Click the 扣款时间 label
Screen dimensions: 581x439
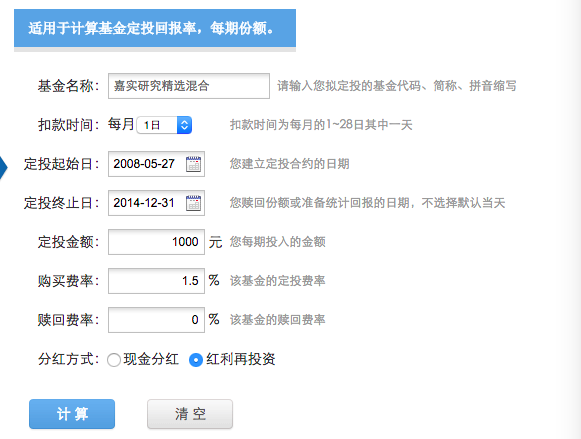tap(69, 125)
